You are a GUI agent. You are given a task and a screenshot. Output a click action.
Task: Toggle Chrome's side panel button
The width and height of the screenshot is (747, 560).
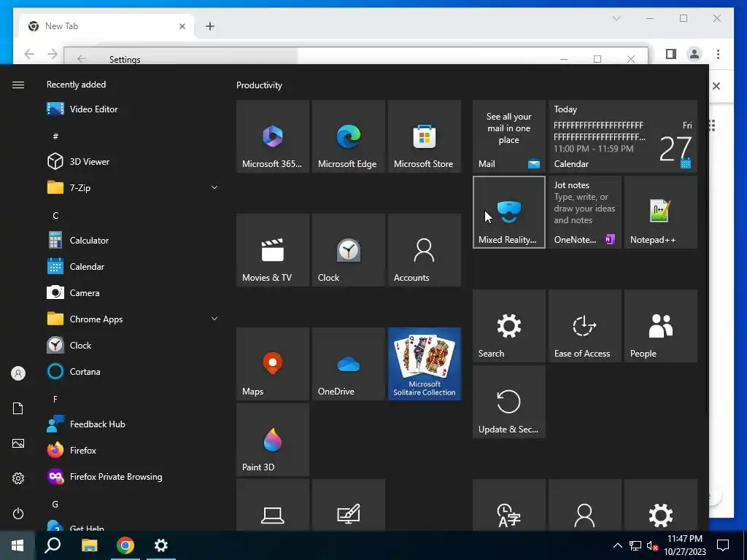(x=671, y=54)
